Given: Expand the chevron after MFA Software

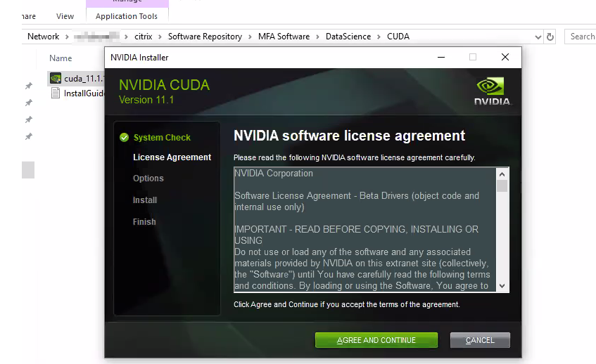Looking at the screenshot, I should 317,37.
